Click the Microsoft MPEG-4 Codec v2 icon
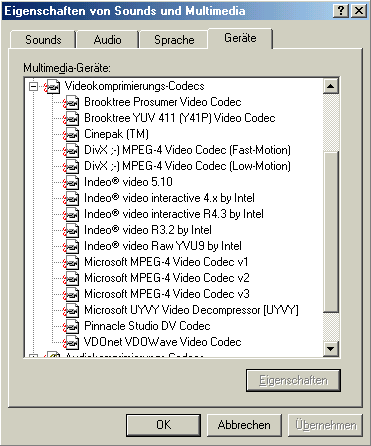This screenshot has width=371, height=446. tap(71, 278)
